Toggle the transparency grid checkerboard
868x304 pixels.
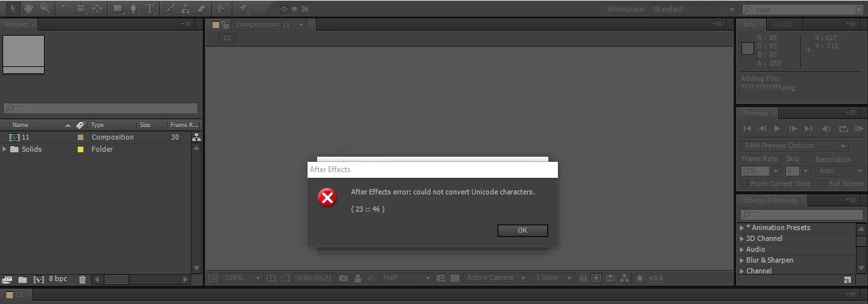click(x=455, y=278)
